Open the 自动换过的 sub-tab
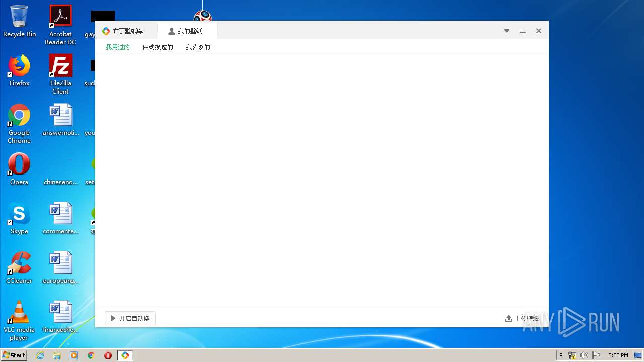Screen dimensions: 644x362 [157, 47]
